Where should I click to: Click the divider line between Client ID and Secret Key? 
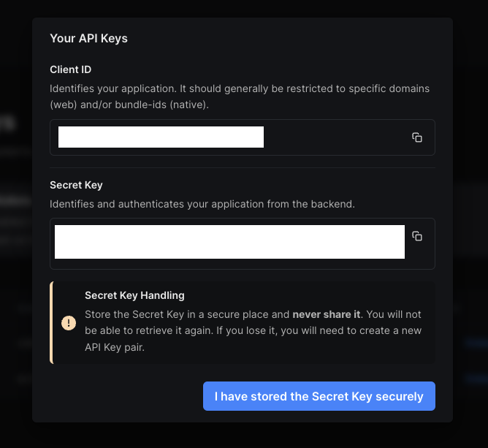click(243, 168)
